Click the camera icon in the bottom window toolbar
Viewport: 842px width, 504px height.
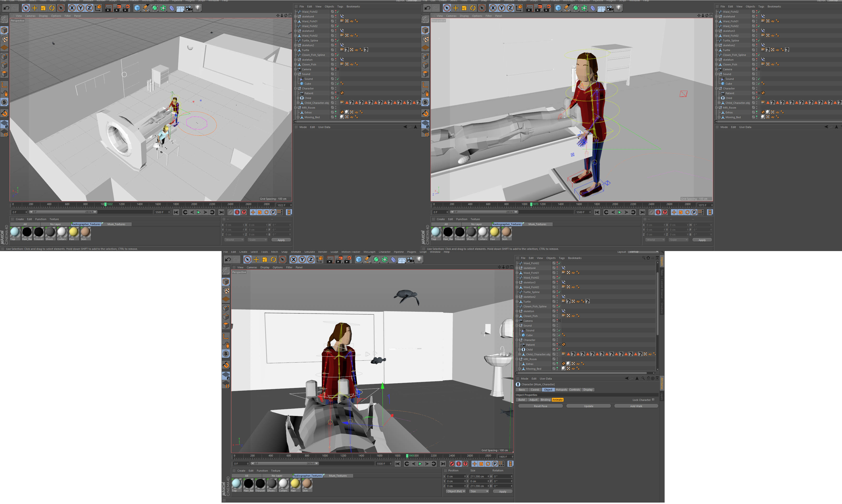click(411, 259)
